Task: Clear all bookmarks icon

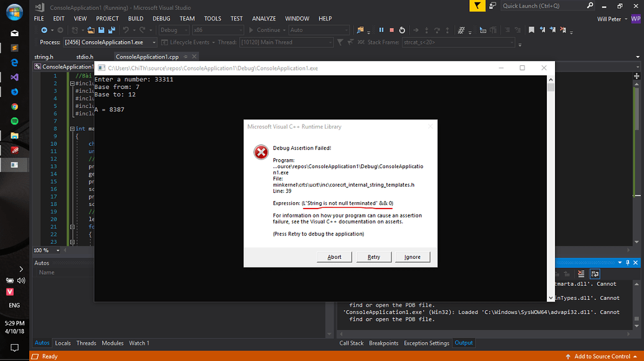Action: coord(563,30)
